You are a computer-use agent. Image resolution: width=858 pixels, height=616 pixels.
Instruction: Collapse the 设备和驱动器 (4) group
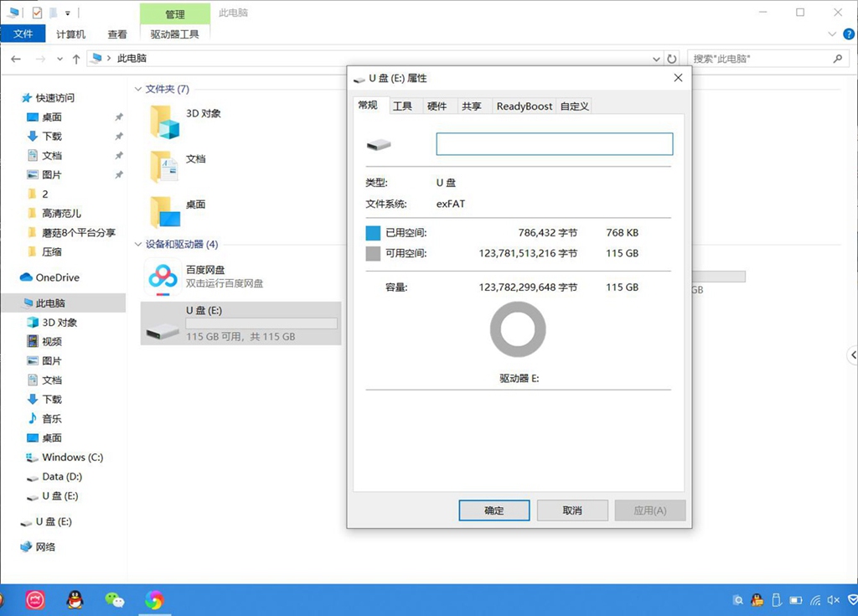pos(138,244)
